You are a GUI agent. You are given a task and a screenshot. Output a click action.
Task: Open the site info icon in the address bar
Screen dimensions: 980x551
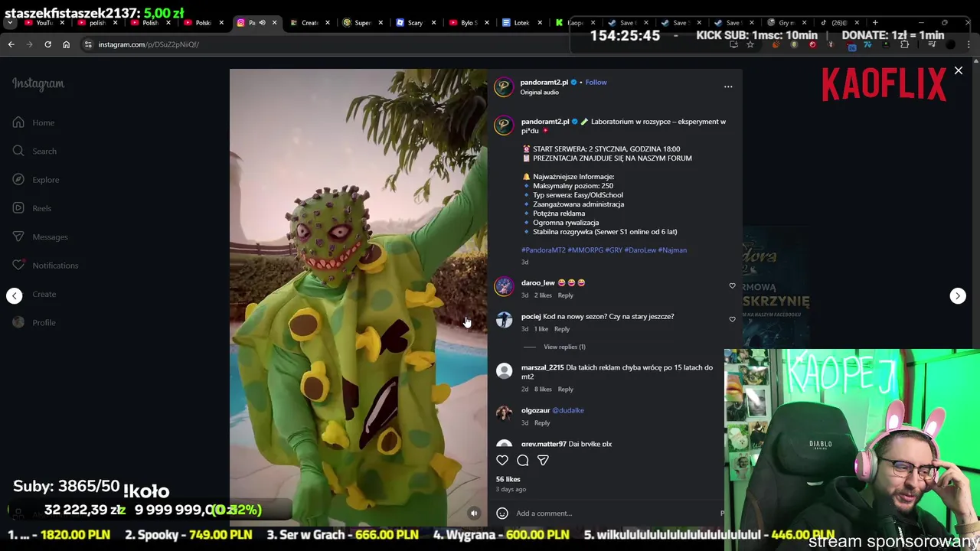88,44
